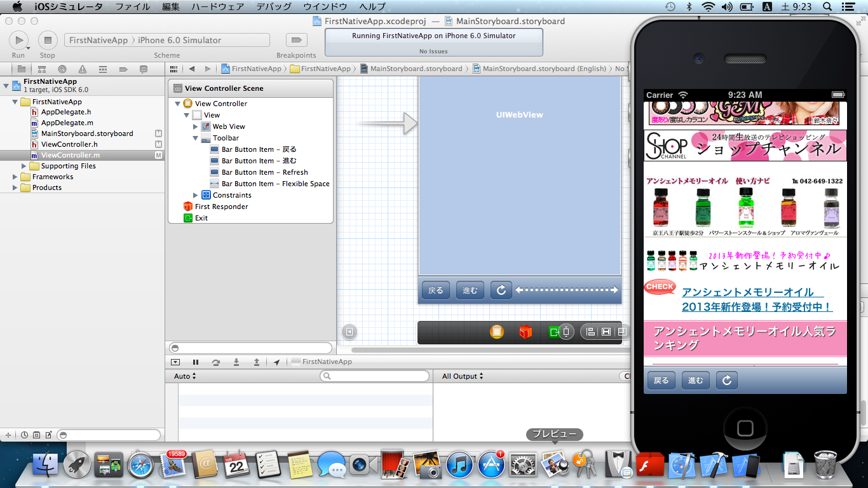Select ViewController.h in project navigator
Image resolution: width=868 pixels, height=488 pixels.
tap(69, 144)
